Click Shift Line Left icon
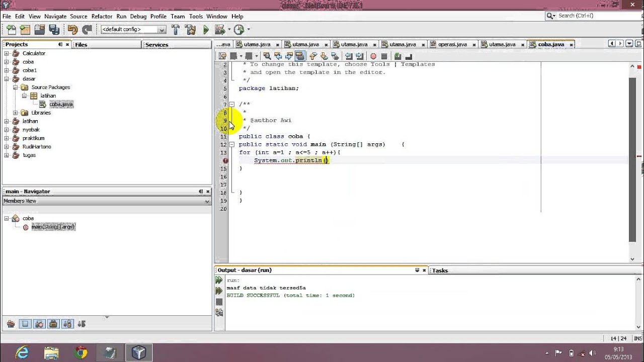644x362 pixels. click(349, 56)
